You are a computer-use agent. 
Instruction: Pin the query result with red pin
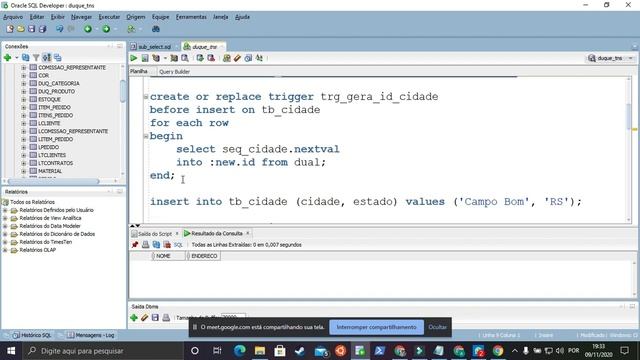pos(135,244)
